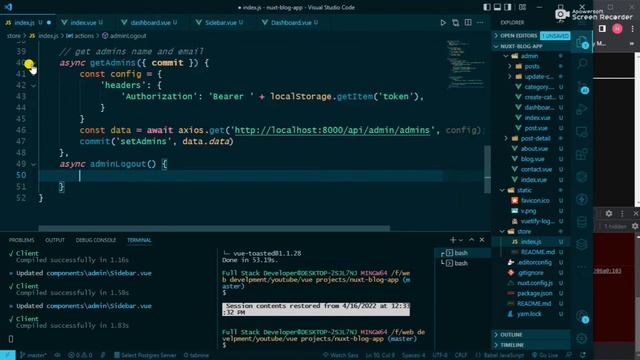Open the new-terminal launch profile dropdown
This screenshot has width=640, height=360.
(461, 240)
